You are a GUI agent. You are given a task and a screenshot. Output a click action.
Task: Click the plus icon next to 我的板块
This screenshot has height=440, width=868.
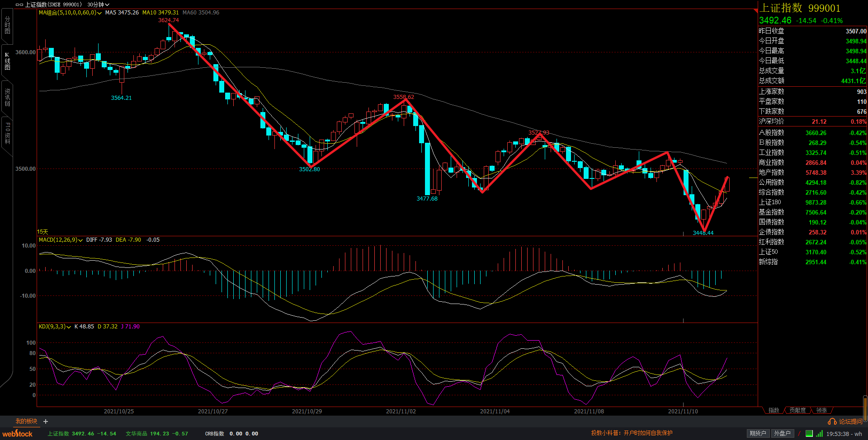(46, 421)
